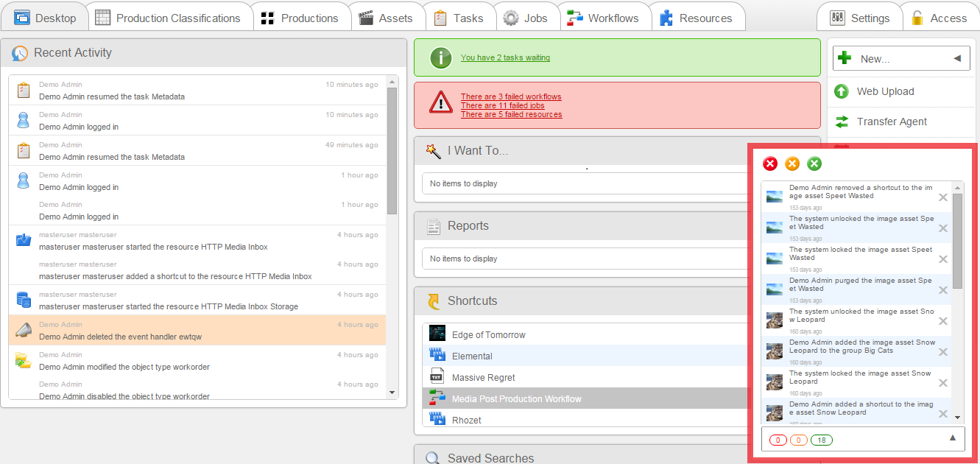
Task: Switch to the Assets tab
Action: pos(386,18)
